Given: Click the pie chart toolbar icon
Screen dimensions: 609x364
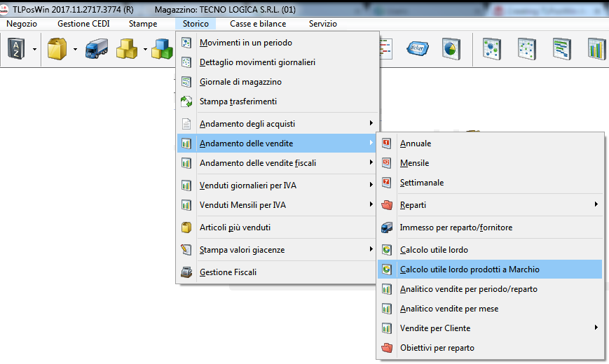Looking at the screenshot, I should 451,49.
